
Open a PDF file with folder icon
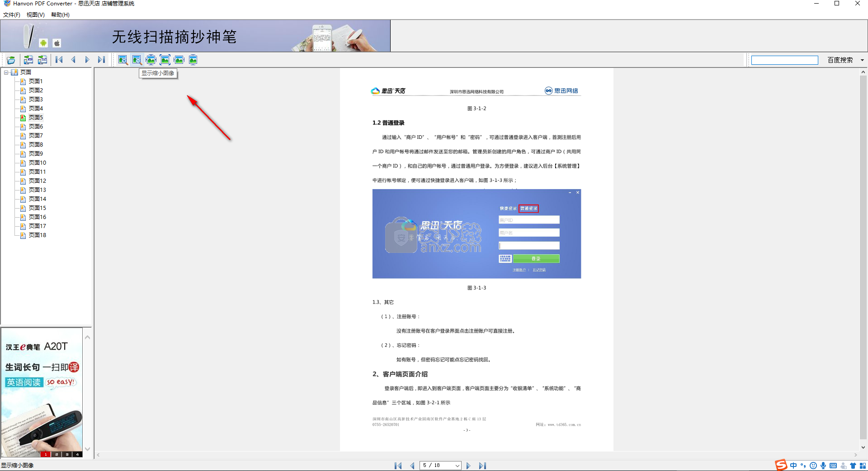pyautogui.click(x=11, y=60)
